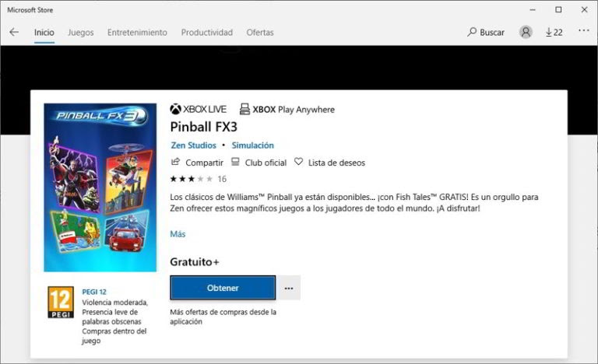The width and height of the screenshot is (598, 364).
Task: Click the Obtener button
Action: pos(223,288)
